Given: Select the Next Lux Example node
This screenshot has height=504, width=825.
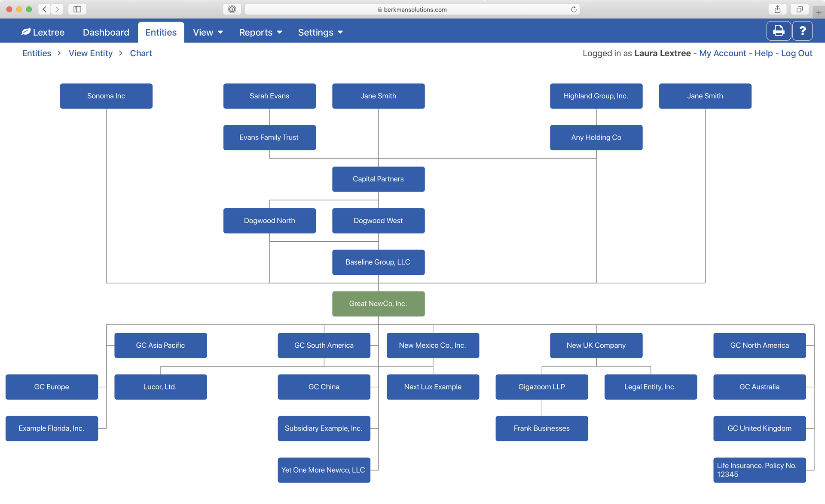Looking at the screenshot, I should [433, 387].
